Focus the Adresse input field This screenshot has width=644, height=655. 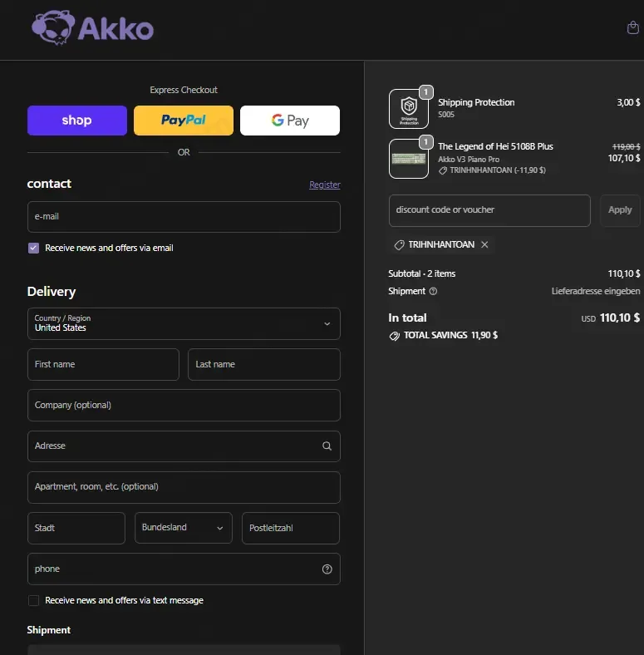[184, 446]
